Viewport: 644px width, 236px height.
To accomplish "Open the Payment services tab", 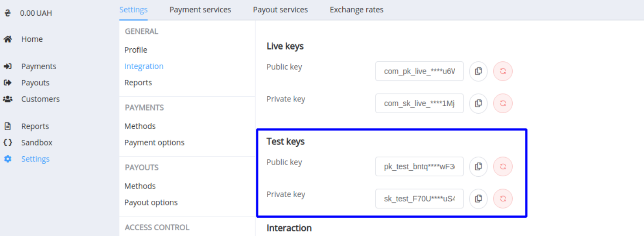I will coord(200,10).
